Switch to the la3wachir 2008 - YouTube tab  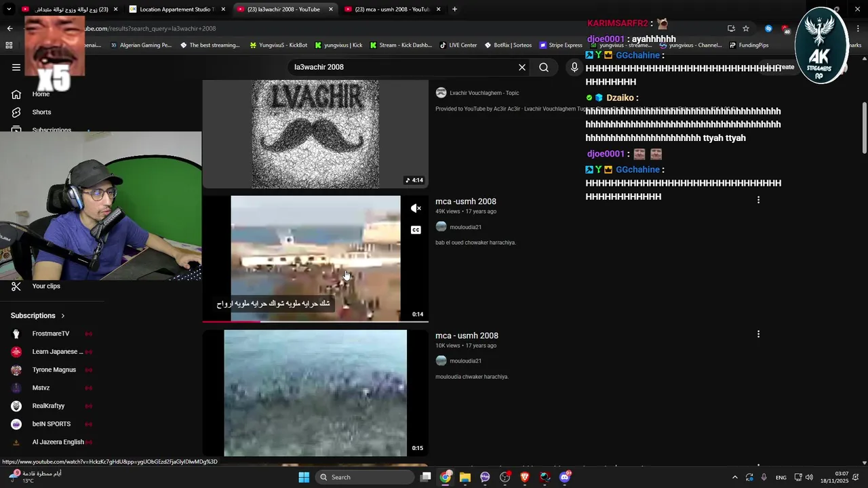pos(283,9)
